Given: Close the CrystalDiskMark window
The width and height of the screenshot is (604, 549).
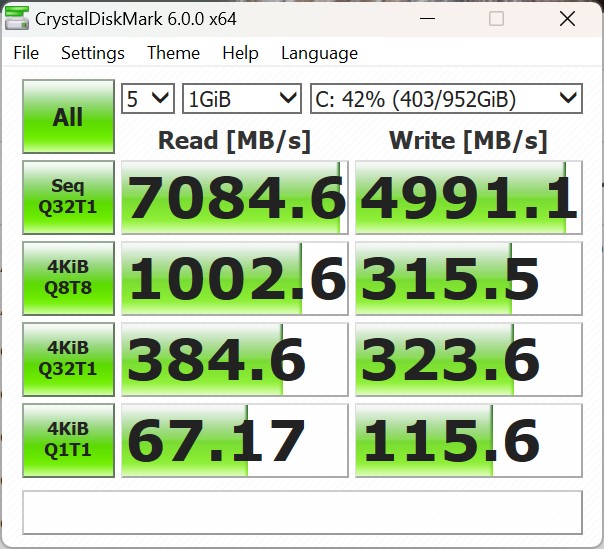Looking at the screenshot, I should (567, 18).
